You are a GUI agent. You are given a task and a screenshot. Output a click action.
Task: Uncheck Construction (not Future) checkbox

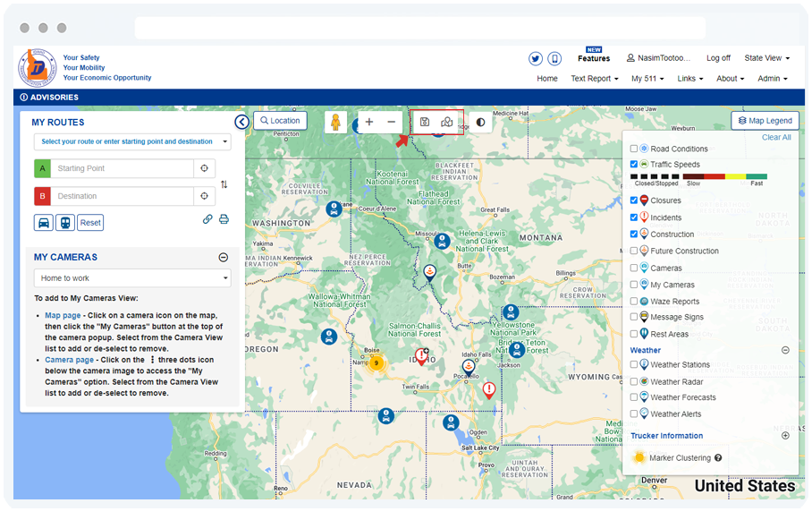634,234
